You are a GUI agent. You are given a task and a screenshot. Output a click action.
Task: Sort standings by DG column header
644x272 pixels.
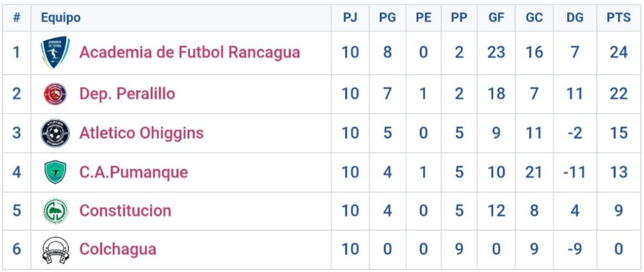[575, 18]
